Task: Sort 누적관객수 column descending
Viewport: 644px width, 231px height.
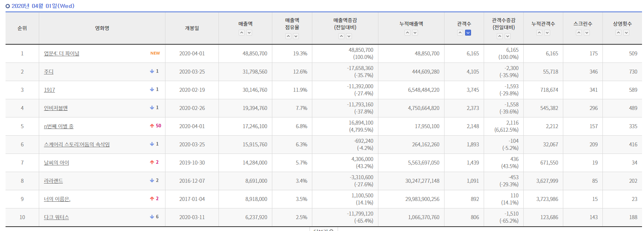Action: pyautogui.click(x=547, y=33)
